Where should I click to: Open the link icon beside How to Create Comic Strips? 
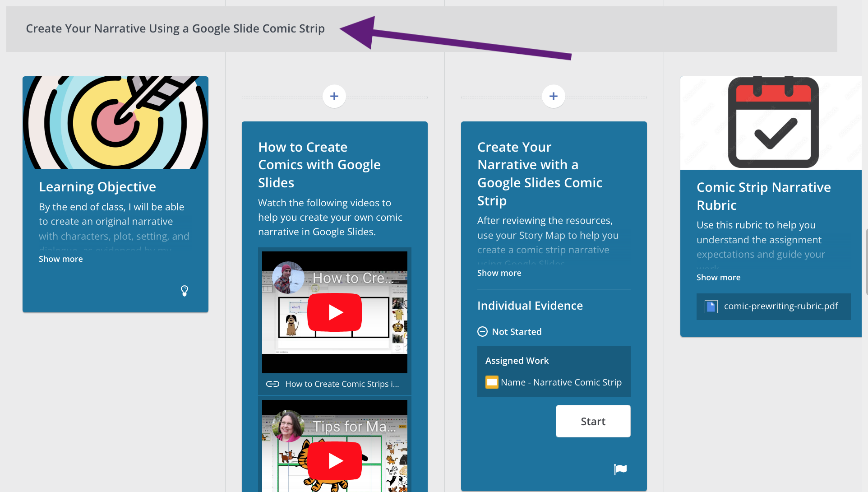pos(272,384)
